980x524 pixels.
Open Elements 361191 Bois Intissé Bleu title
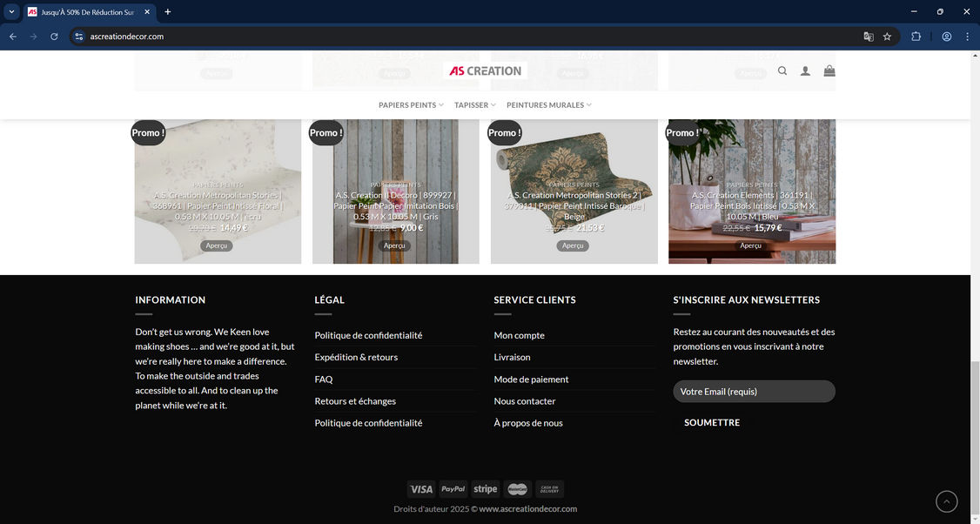coord(752,205)
